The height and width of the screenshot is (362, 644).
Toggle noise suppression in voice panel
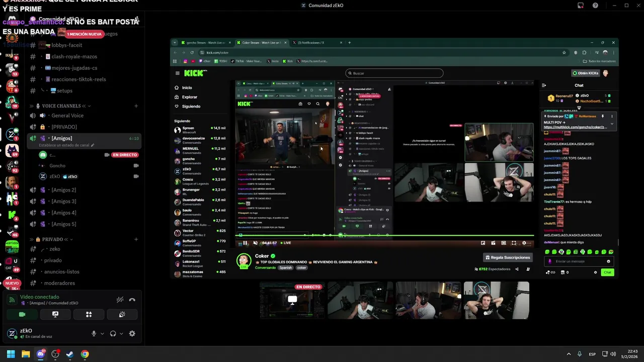click(x=120, y=300)
